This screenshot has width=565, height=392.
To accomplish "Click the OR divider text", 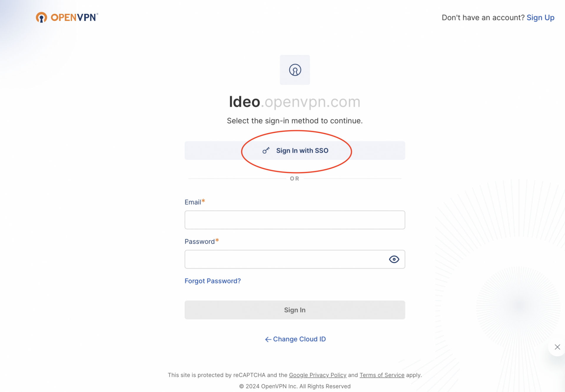I will point(295,179).
